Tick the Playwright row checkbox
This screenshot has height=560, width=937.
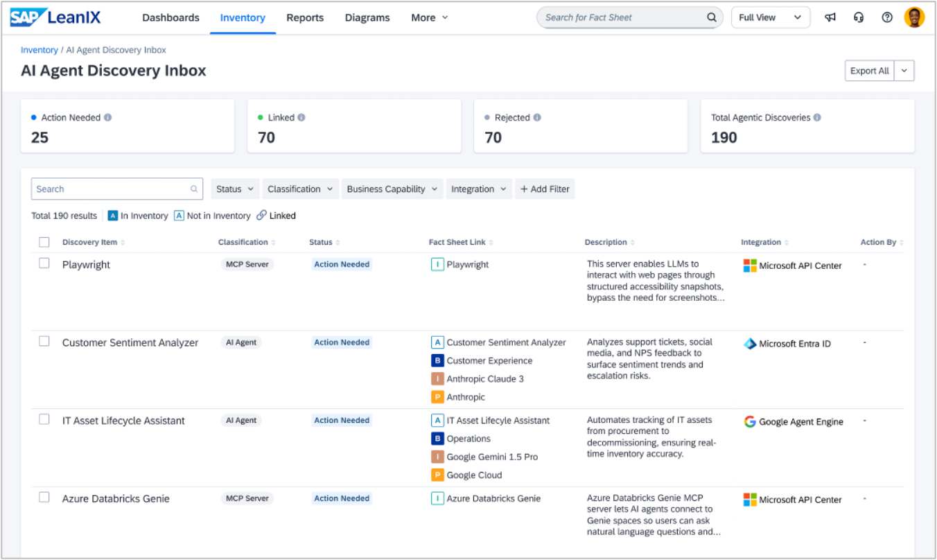pyautogui.click(x=44, y=263)
